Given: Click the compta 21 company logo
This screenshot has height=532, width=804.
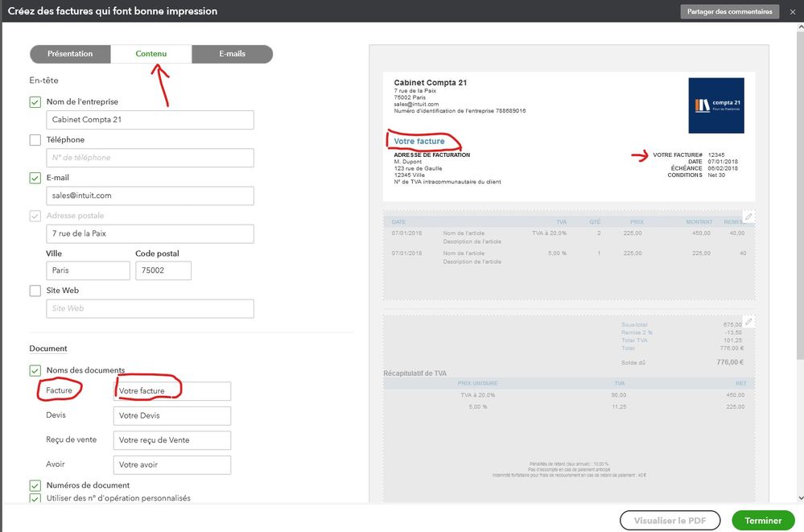Looking at the screenshot, I should pos(716,105).
